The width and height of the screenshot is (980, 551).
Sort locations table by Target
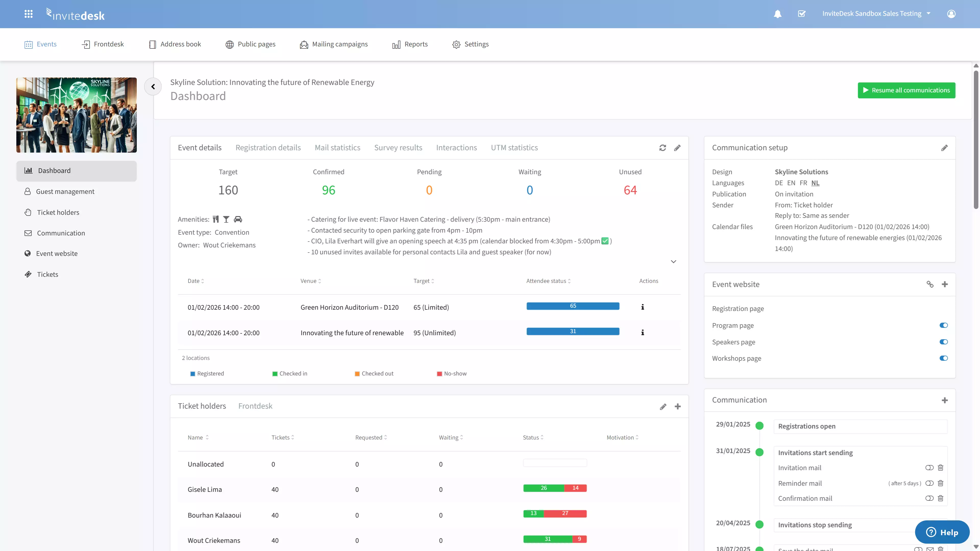pos(423,281)
